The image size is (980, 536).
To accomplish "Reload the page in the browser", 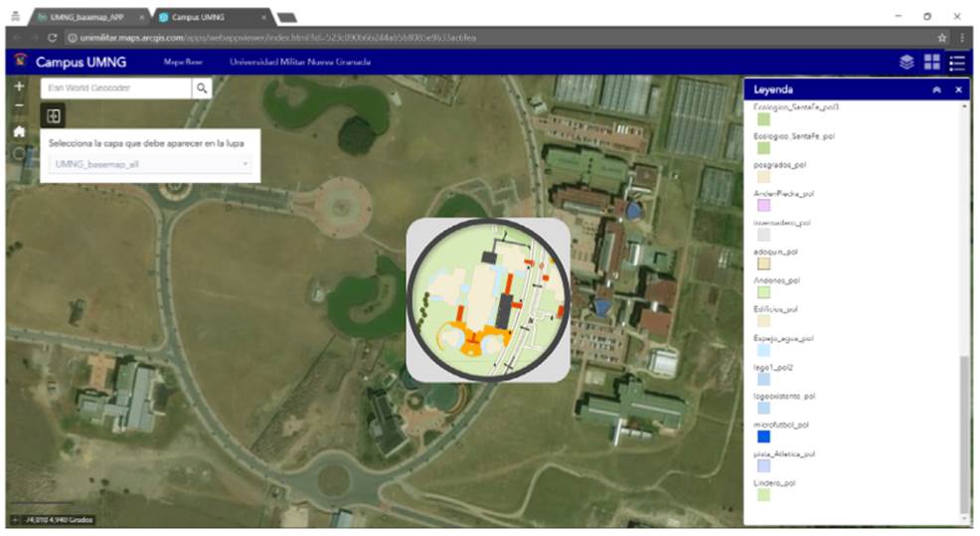I will tap(52, 37).
